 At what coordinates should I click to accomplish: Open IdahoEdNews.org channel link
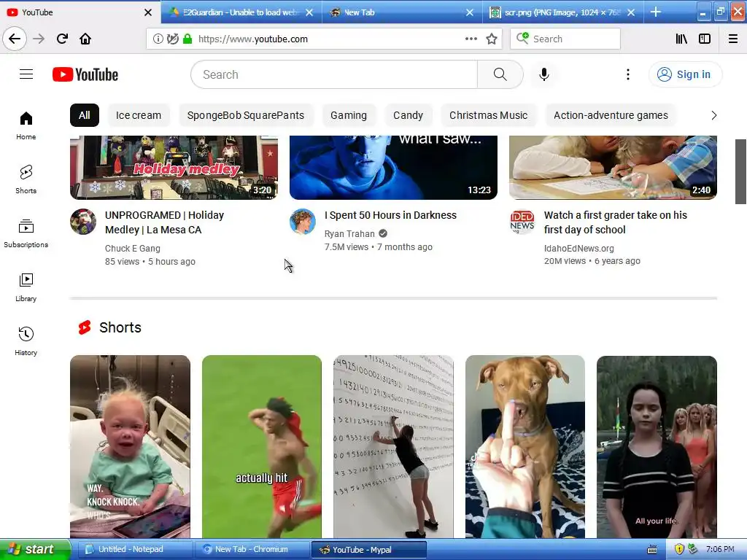578,249
